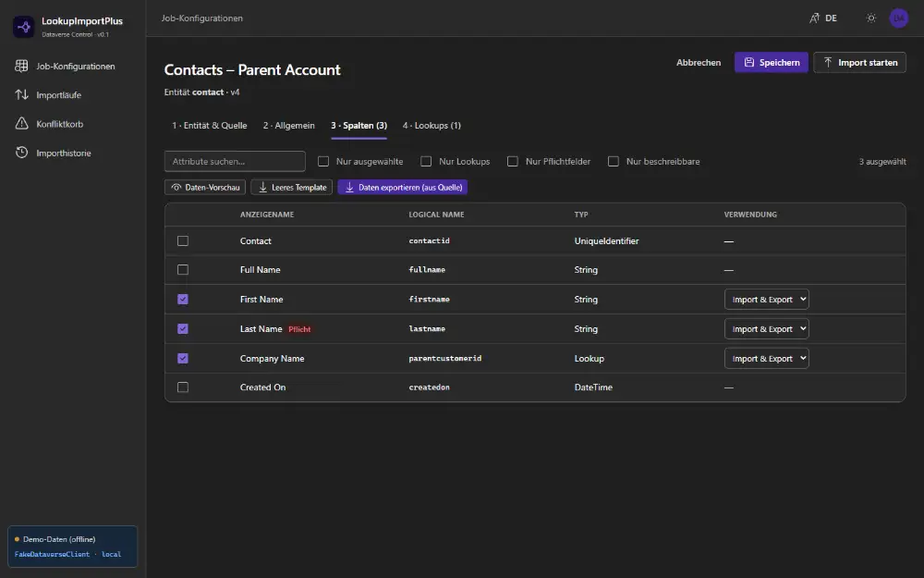The width and height of the screenshot is (924, 578).
Task: Uncheck the First Name row checkbox
Action: (183, 299)
